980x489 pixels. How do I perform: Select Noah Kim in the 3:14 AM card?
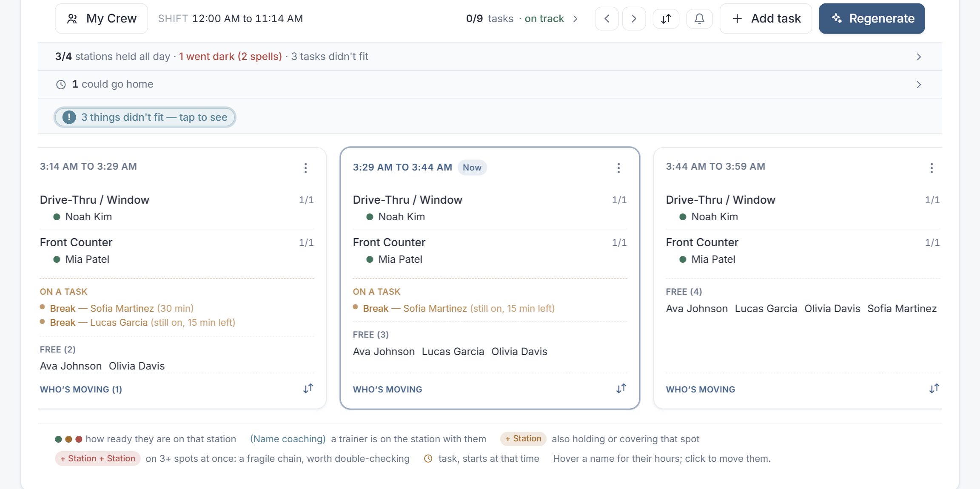coord(88,216)
